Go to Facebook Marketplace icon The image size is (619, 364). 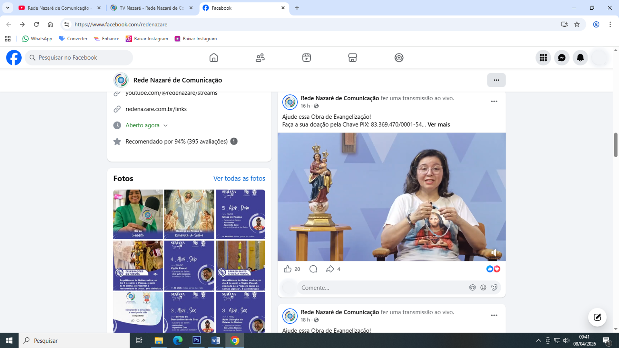[x=352, y=58]
